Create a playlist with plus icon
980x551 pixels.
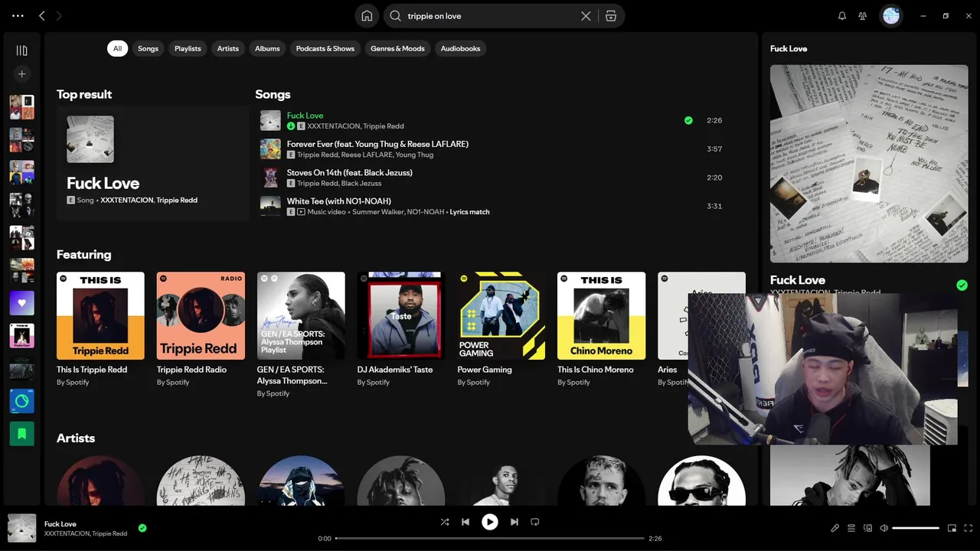pyautogui.click(x=21, y=74)
